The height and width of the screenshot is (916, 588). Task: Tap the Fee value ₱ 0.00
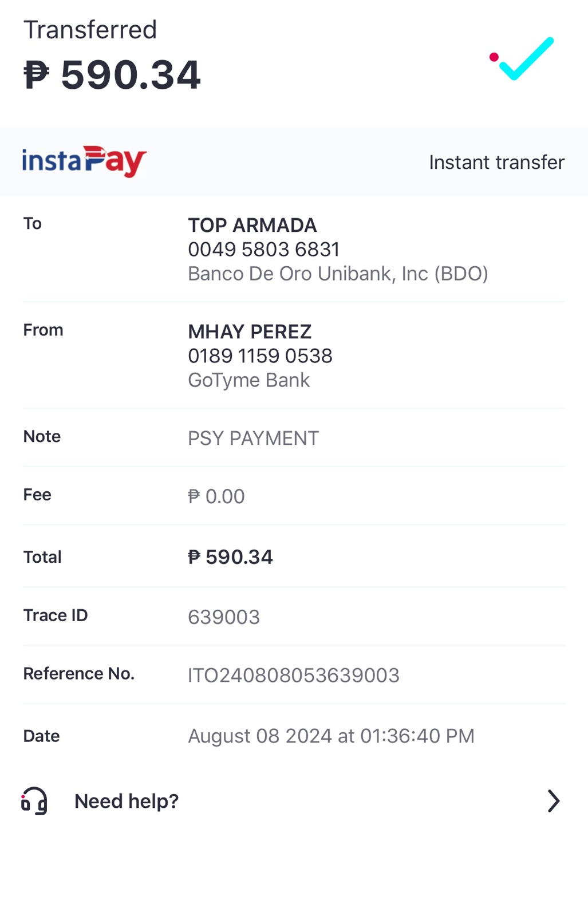coord(216,496)
